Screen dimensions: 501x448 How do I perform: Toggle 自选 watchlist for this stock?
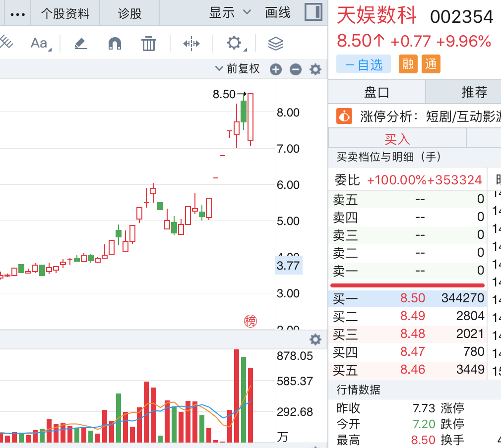coord(364,64)
